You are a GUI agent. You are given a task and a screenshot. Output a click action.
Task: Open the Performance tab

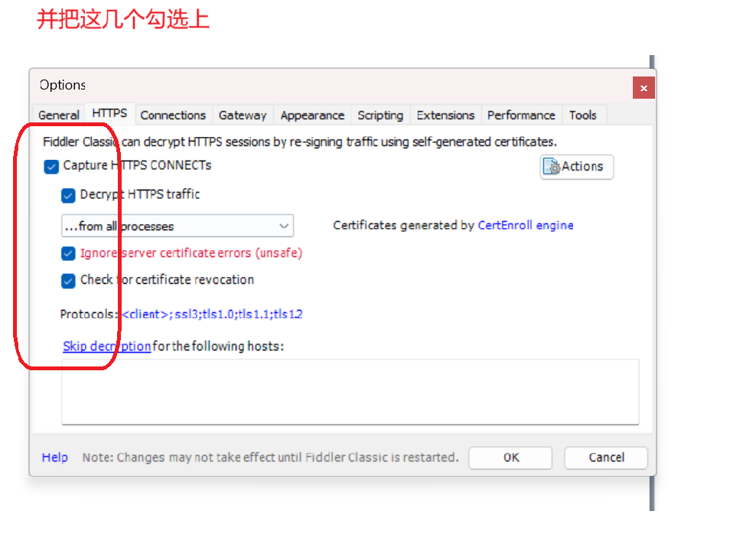521,116
